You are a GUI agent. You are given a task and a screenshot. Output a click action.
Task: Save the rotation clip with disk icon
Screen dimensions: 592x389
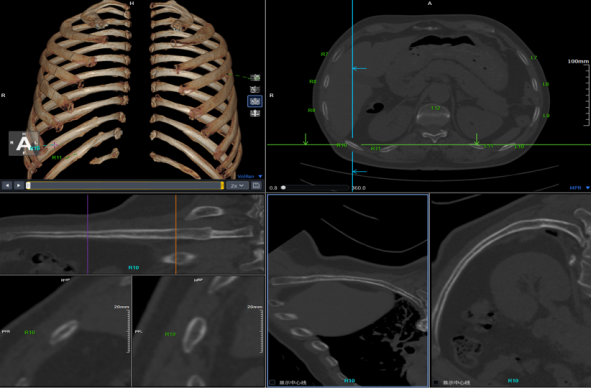click(256, 185)
